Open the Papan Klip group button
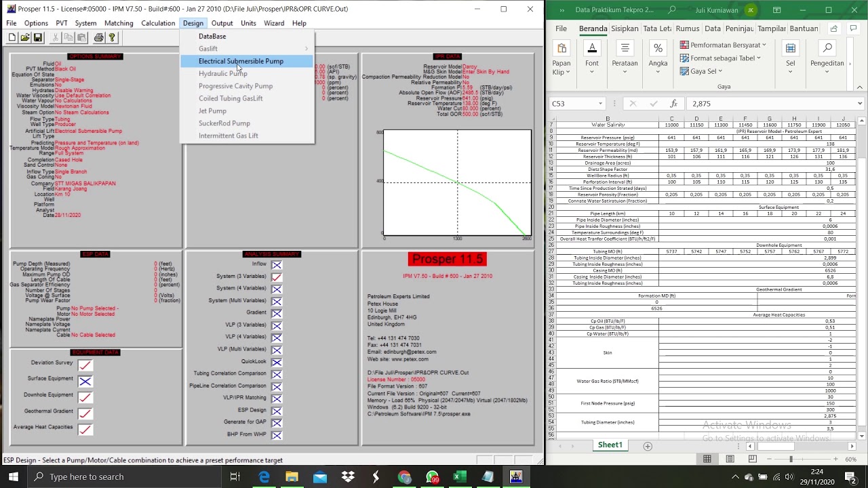The image size is (868, 488). point(561,59)
